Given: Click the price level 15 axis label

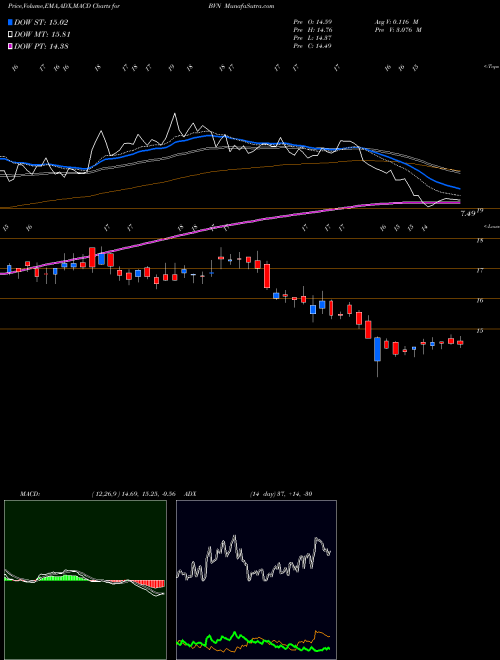Looking at the screenshot, I should pyautogui.click(x=480, y=330).
